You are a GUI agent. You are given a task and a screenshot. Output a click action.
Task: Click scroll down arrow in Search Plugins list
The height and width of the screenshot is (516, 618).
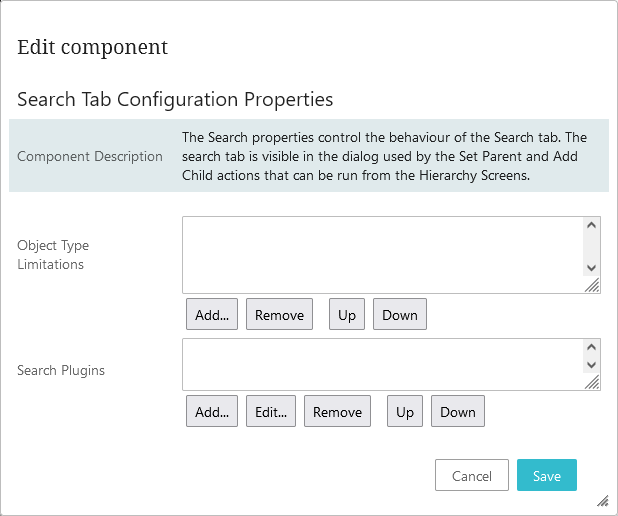pyautogui.click(x=591, y=365)
